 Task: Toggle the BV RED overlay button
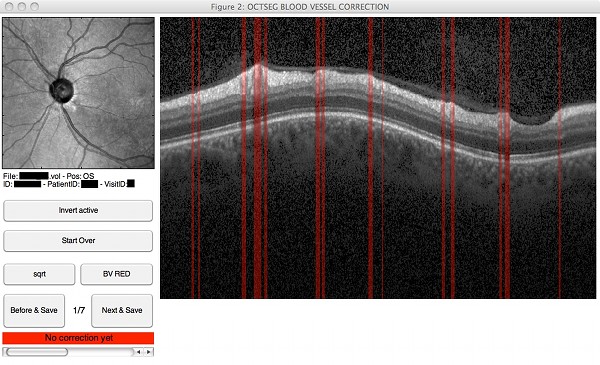coord(116,274)
